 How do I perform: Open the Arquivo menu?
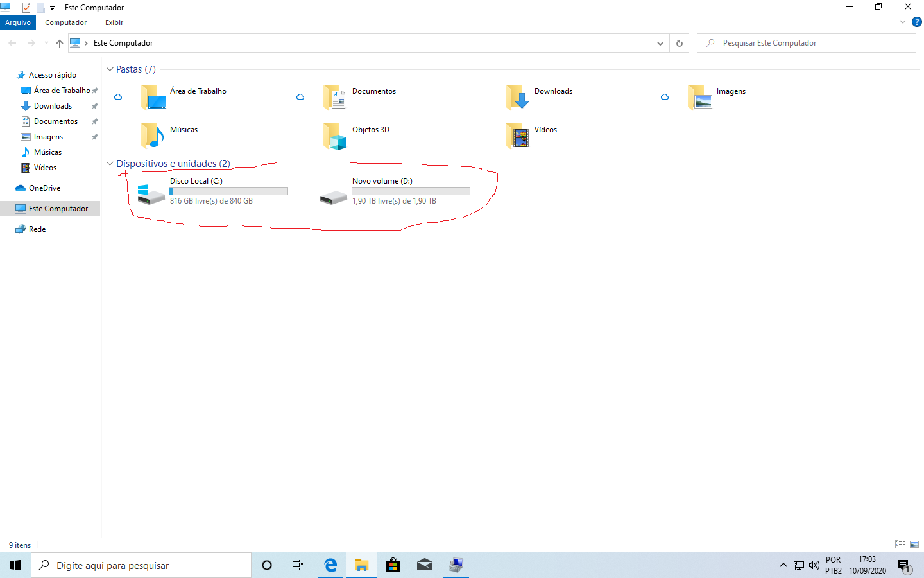tap(18, 22)
